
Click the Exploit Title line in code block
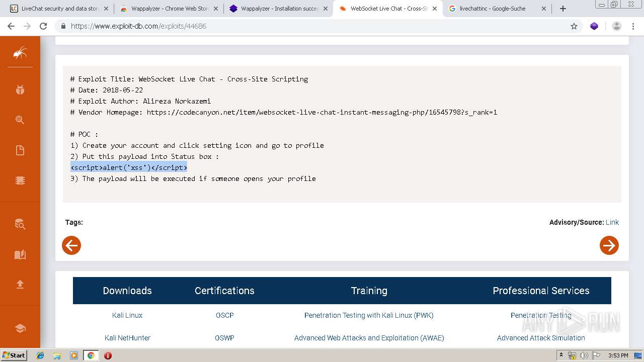tap(189, 79)
